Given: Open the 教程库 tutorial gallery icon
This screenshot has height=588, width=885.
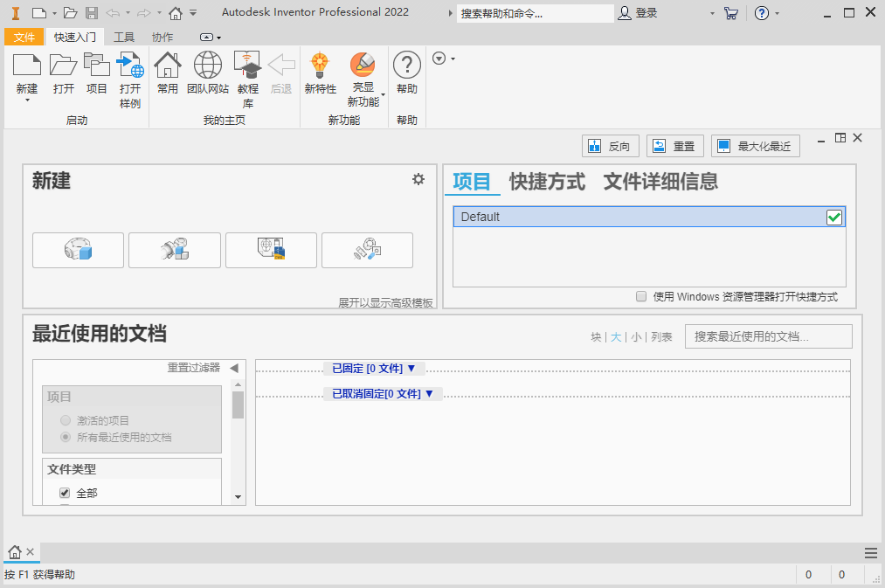Looking at the screenshot, I should (x=248, y=66).
